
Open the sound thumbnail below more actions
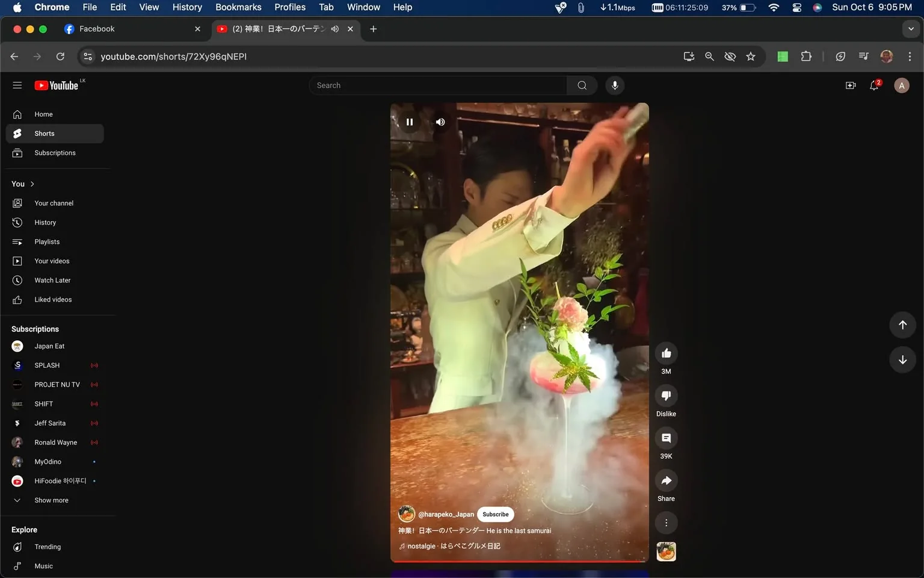(666, 552)
